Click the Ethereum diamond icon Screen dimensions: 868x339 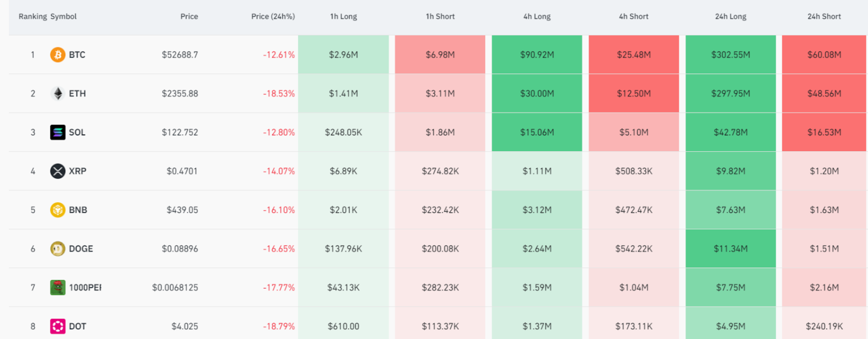click(58, 93)
